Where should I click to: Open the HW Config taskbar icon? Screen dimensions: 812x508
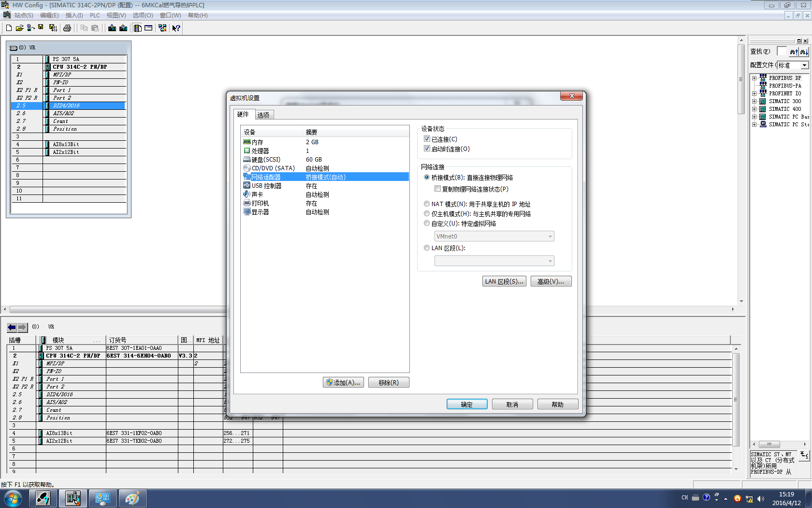pyautogui.click(x=73, y=498)
